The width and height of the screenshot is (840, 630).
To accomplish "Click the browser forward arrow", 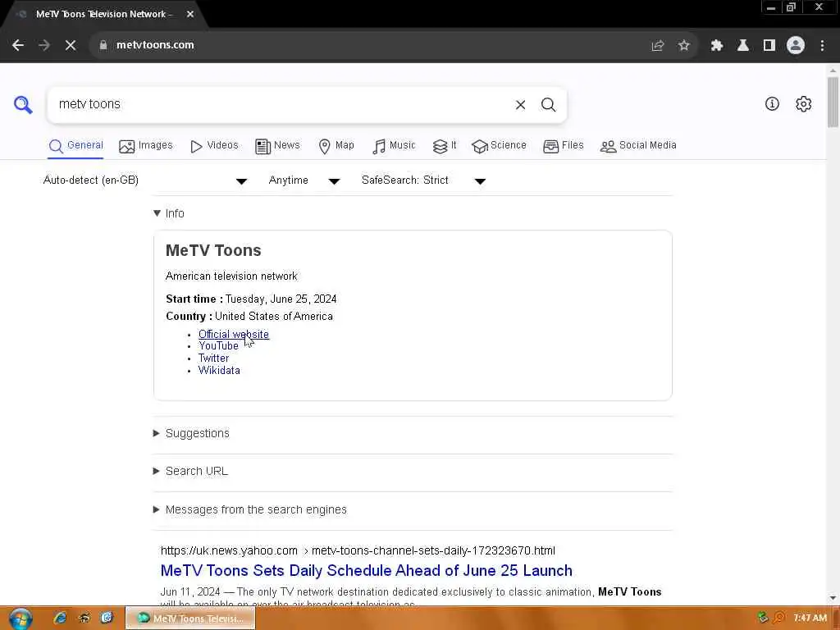I will point(44,46).
